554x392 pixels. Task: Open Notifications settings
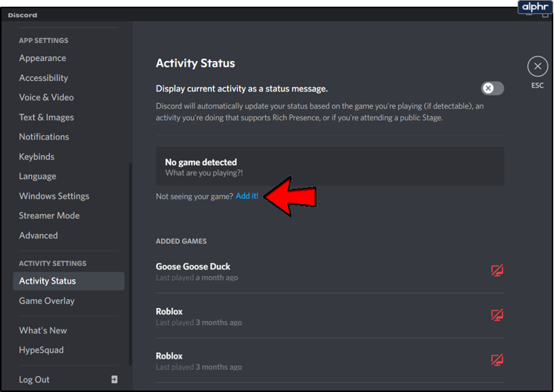(x=44, y=137)
